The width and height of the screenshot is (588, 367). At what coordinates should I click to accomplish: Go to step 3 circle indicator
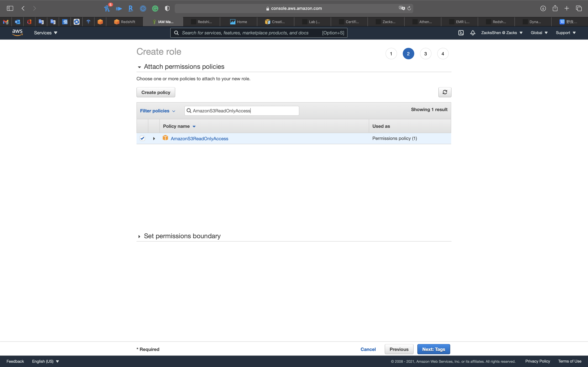click(x=425, y=54)
